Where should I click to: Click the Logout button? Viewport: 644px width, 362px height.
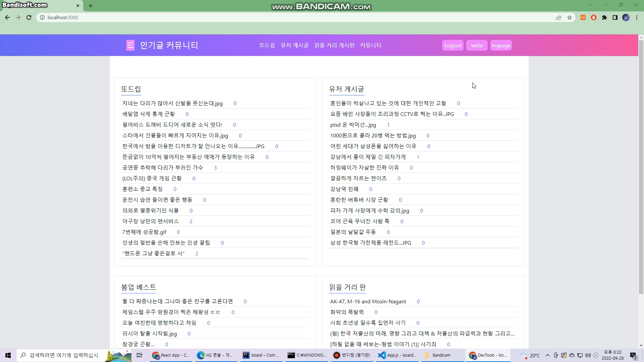coord(452,46)
